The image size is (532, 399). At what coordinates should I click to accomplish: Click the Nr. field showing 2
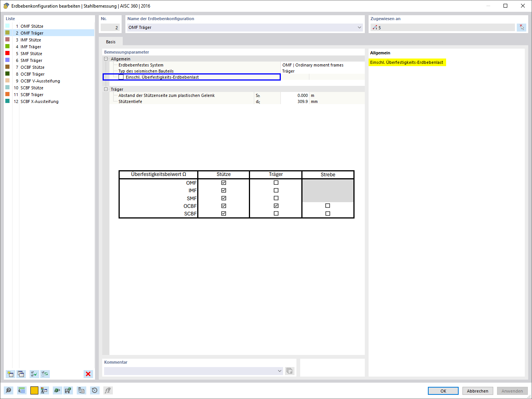[110, 27]
